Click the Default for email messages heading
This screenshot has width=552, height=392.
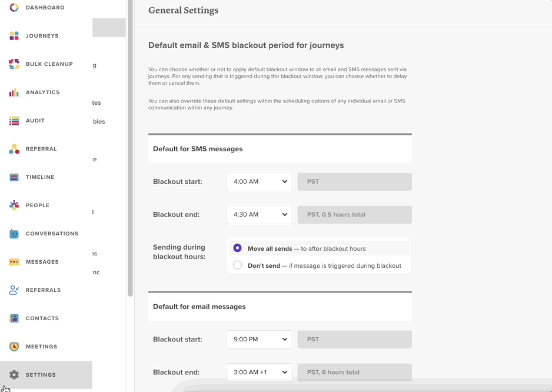tap(199, 307)
